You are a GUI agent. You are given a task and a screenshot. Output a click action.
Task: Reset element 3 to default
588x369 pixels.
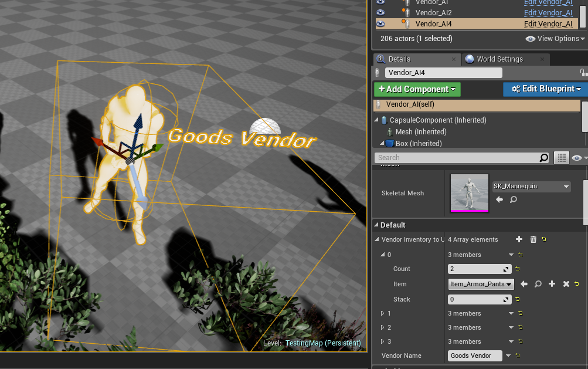[x=521, y=341]
